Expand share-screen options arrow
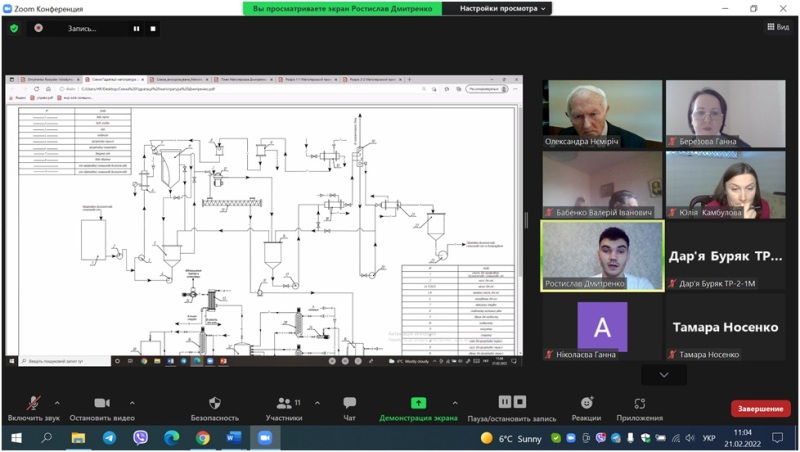The height and width of the screenshot is (452, 800). (x=455, y=403)
